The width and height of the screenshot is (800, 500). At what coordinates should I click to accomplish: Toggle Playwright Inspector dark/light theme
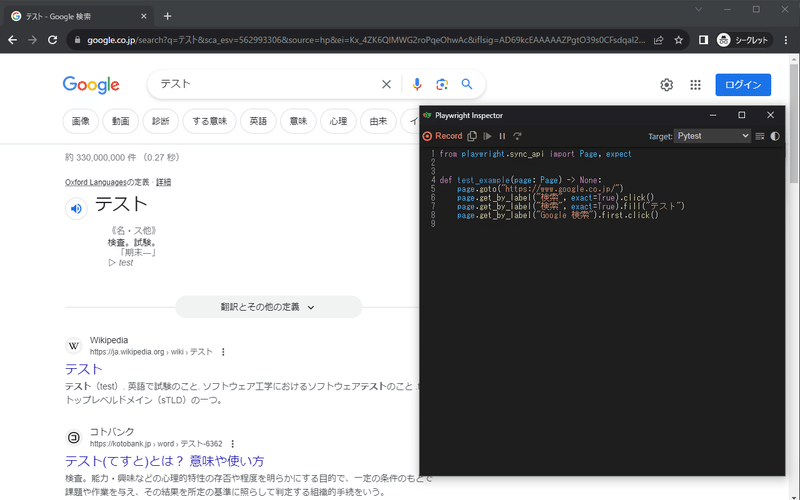coord(775,136)
